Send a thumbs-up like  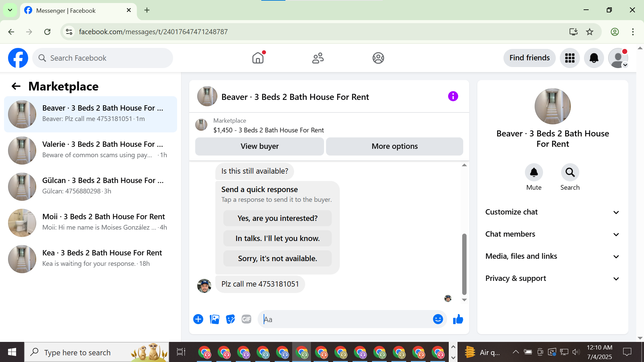[x=458, y=319]
